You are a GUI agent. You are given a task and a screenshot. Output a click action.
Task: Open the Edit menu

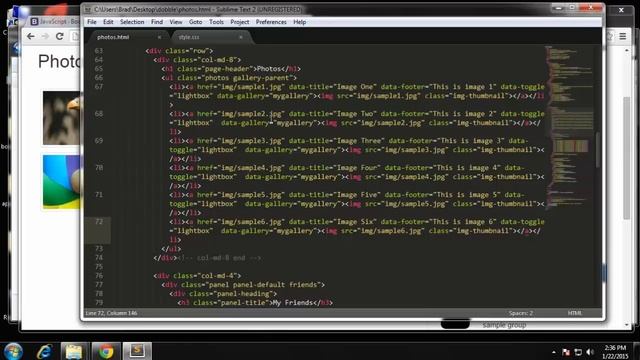108,22
